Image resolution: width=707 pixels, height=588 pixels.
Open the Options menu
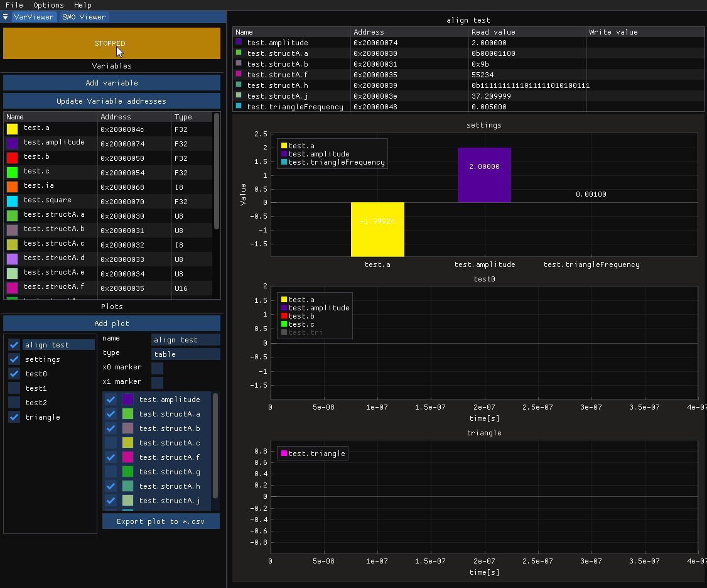click(48, 5)
